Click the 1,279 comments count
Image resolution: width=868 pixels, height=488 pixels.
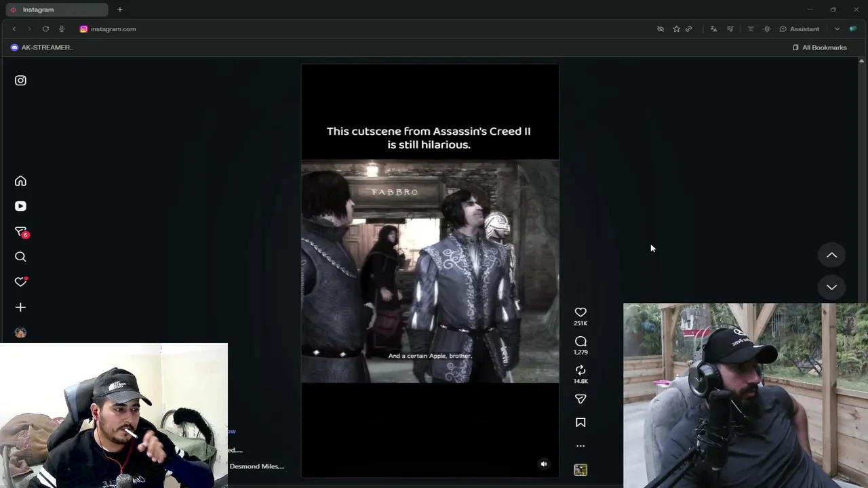coord(580,352)
